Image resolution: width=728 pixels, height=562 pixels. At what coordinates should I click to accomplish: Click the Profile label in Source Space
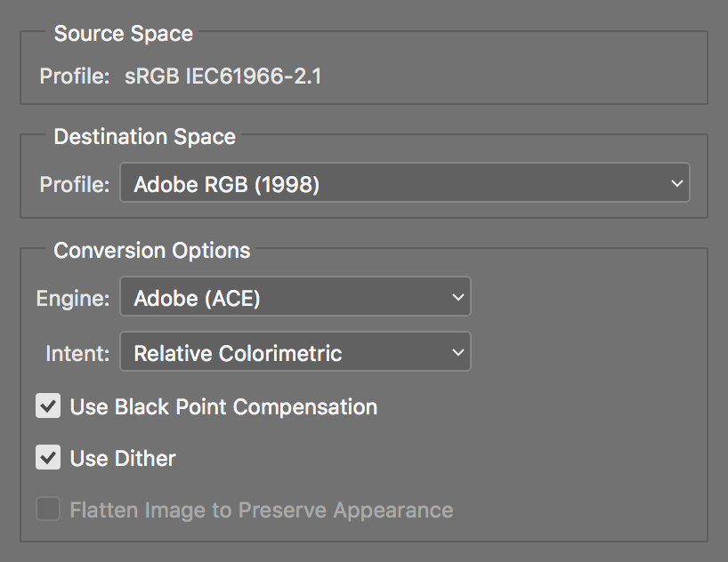[75, 76]
